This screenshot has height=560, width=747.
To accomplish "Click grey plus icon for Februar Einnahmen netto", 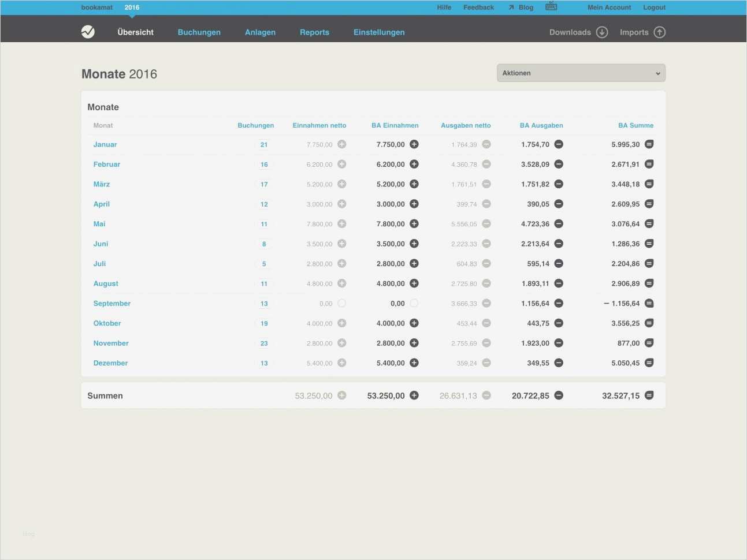I will pos(342,164).
